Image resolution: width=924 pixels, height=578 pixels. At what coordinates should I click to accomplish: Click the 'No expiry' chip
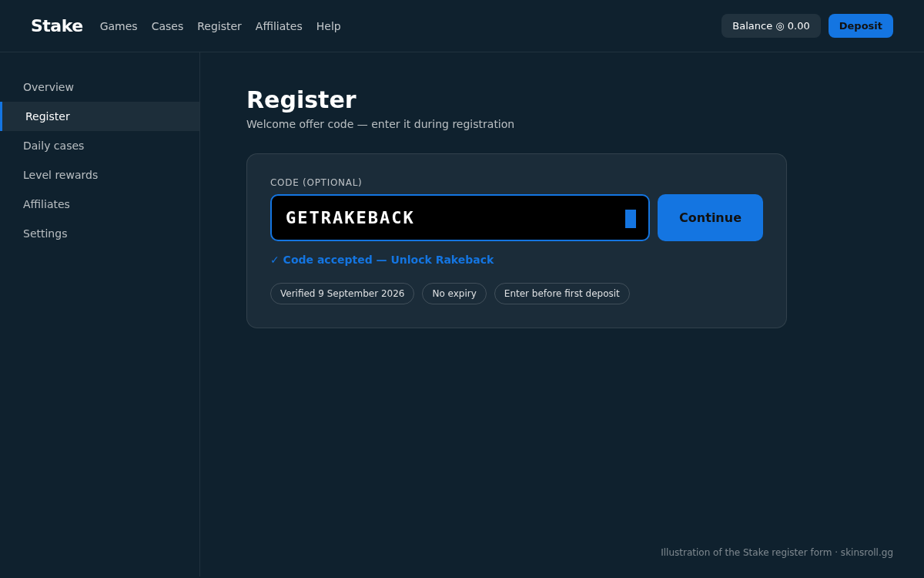pos(454,294)
